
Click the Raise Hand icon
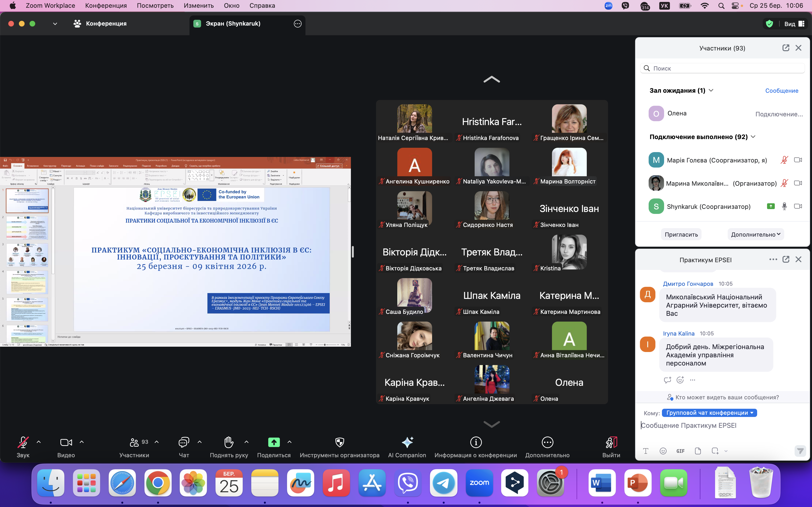[229, 443]
